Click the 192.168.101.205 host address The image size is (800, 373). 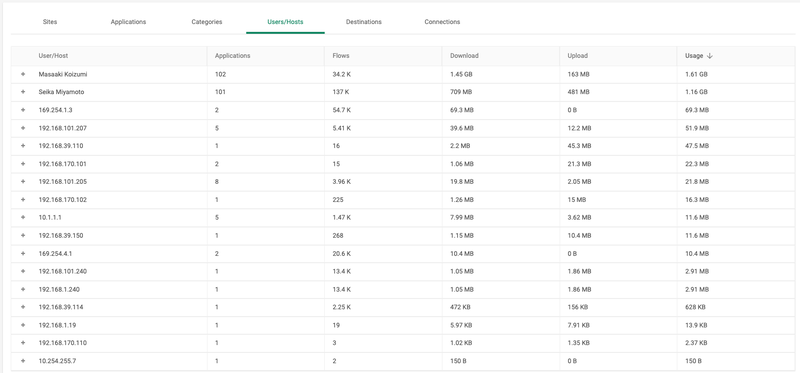click(63, 182)
